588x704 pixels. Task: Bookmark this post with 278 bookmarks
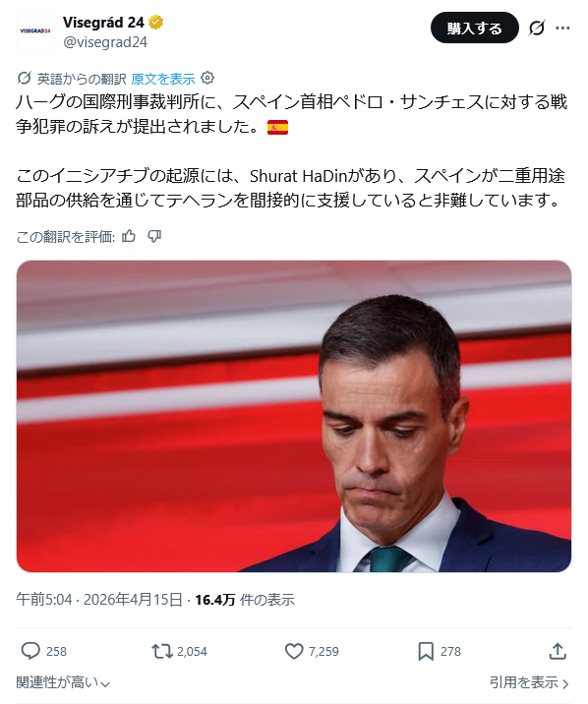(426, 651)
